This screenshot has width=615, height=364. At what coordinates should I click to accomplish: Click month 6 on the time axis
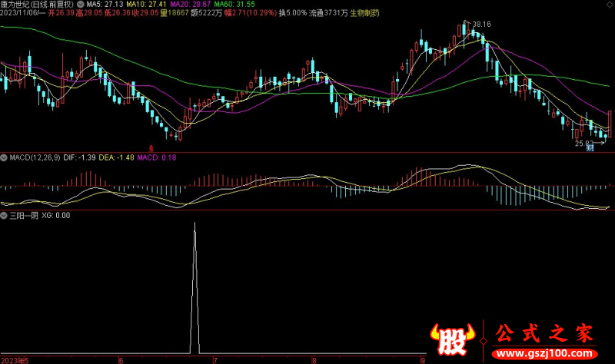click(x=121, y=359)
